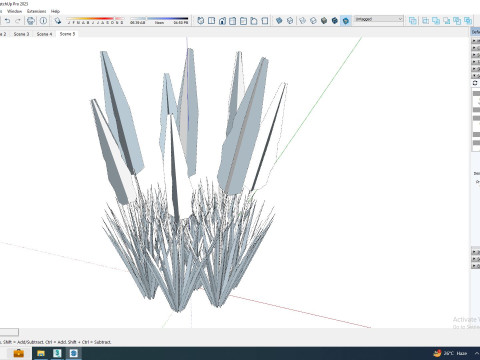The width and height of the screenshot is (480, 360).
Task: Adjust the shadow date month slider
Action: pos(95,20)
